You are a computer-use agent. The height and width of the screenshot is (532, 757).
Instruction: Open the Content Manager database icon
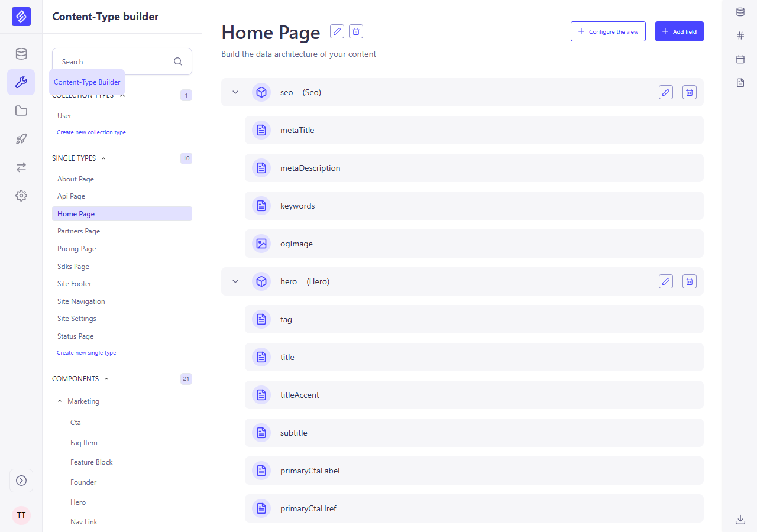(21, 54)
